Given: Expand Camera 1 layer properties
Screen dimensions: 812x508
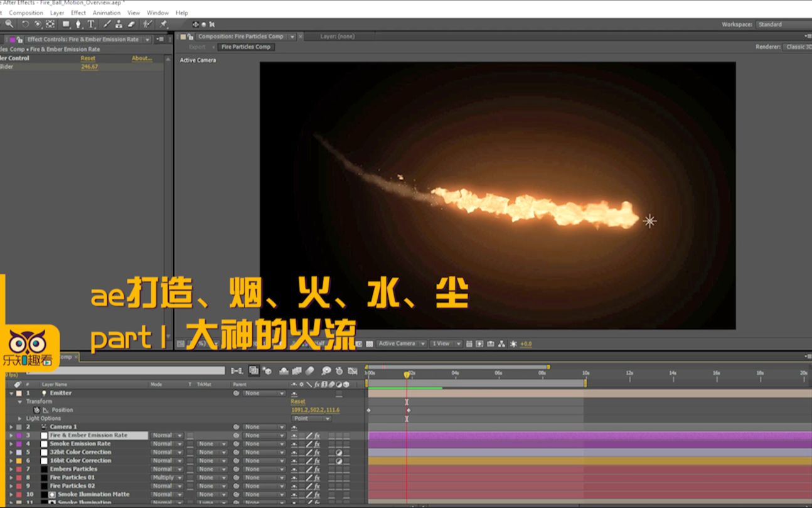Looking at the screenshot, I should [x=11, y=427].
